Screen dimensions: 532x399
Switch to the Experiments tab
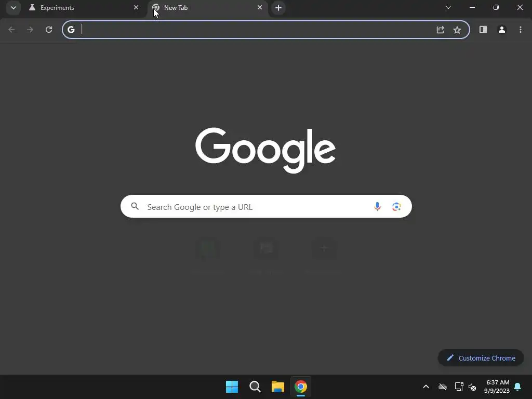pos(84,7)
